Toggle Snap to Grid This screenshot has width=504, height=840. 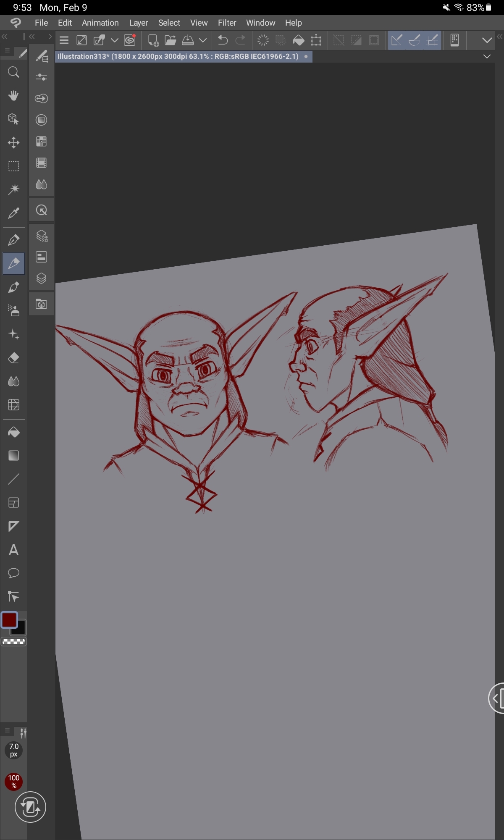tap(433, 40)
